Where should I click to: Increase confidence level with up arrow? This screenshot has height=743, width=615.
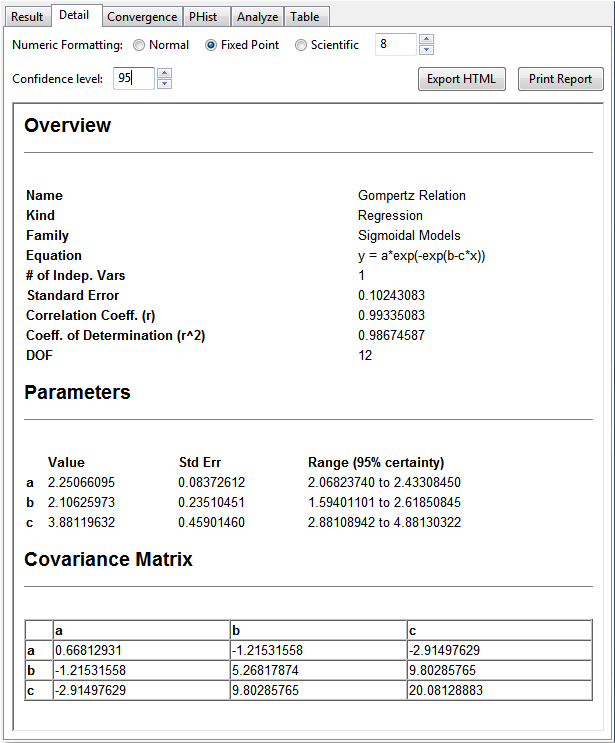(164, 73)
